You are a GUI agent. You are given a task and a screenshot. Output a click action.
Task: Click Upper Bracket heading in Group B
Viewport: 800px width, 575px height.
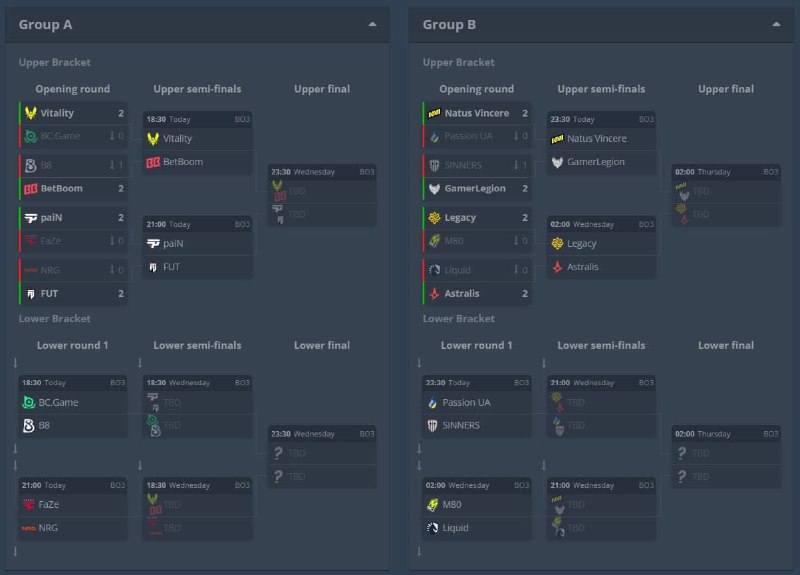point(459,62)
